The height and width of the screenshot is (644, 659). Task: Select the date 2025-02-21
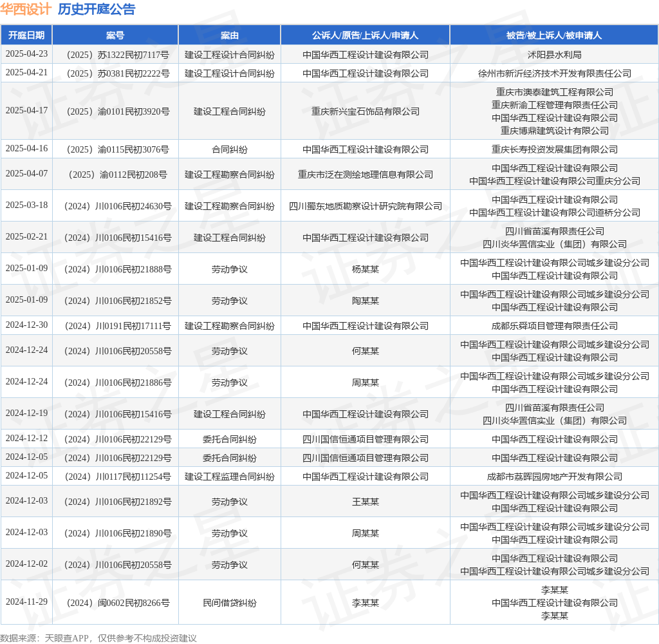click(x=26, y=236)
